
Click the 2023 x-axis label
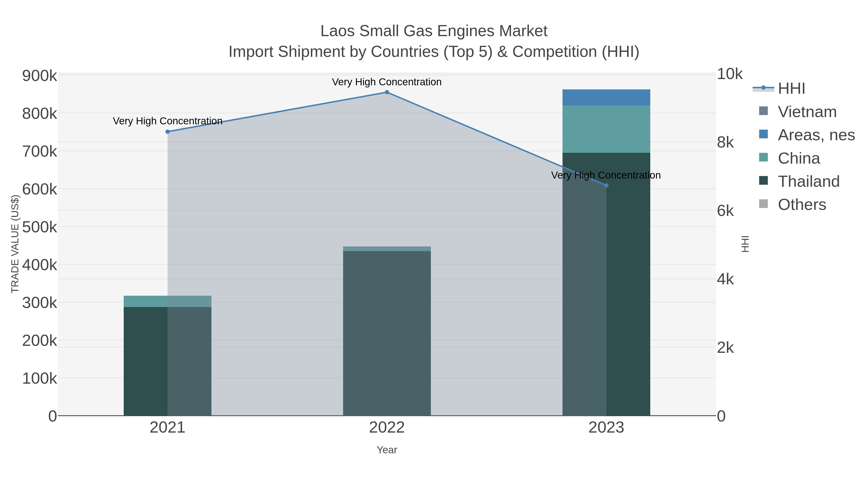pos(606,428)
